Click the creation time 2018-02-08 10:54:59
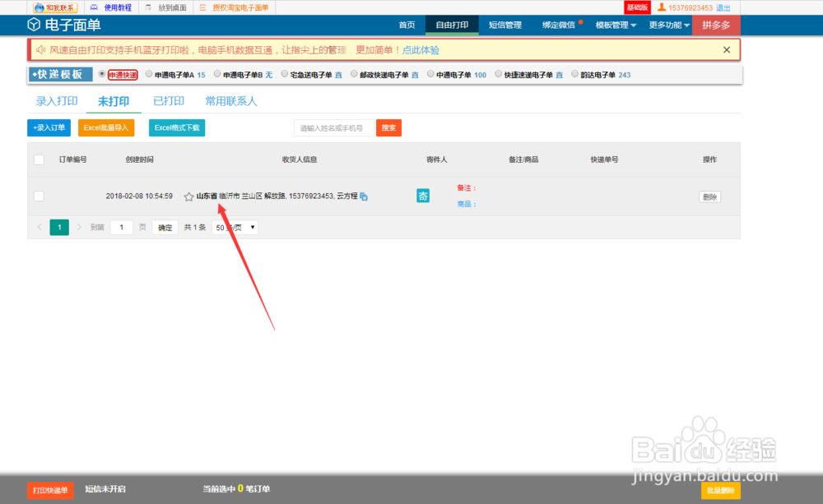The image size is (823, 504). click(x=139, y=197)
